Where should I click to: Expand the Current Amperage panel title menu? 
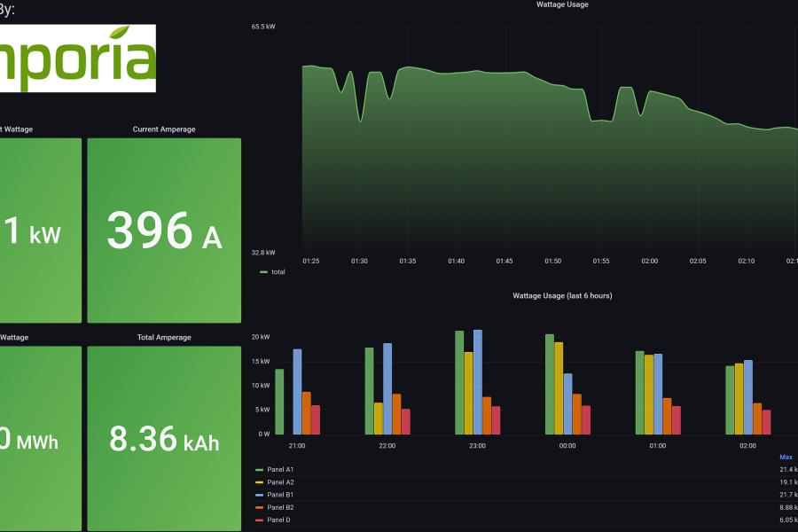tap(164, 129)
